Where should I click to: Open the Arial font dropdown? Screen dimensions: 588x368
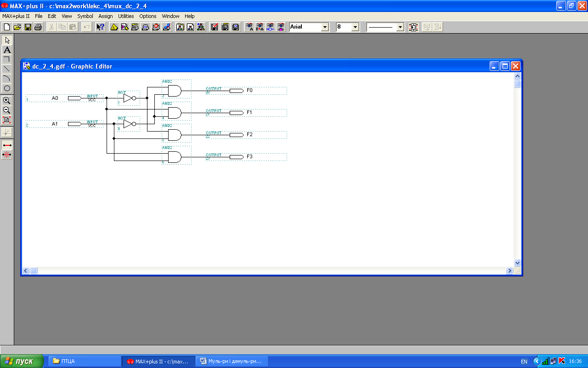click(x=325, y=27)
